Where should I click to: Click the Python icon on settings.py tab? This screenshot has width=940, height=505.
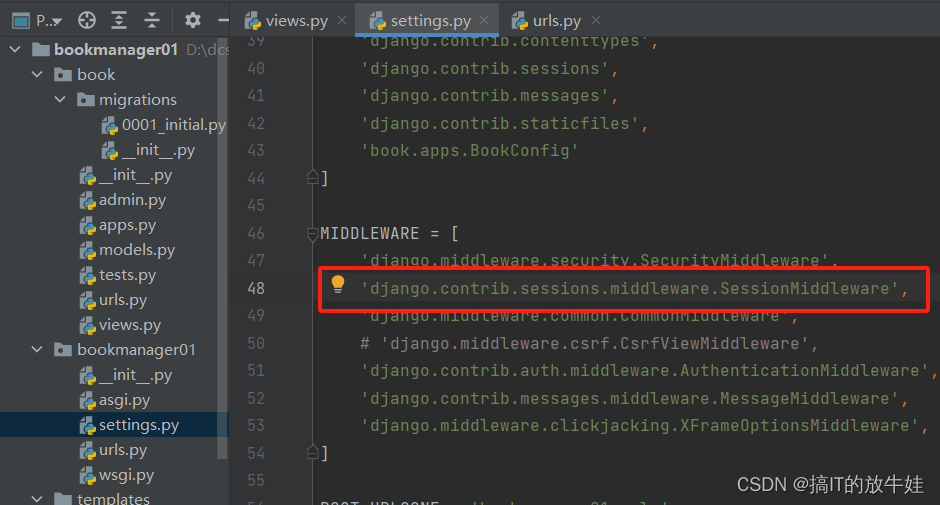pyautogui.click(x=378, y=21)
